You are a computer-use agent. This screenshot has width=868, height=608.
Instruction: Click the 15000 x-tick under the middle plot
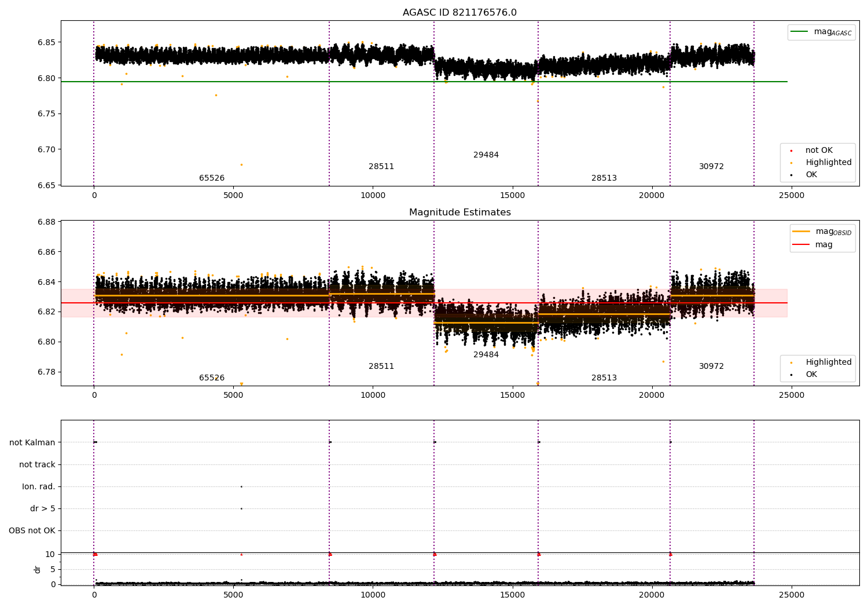click(x=512, y=395)
